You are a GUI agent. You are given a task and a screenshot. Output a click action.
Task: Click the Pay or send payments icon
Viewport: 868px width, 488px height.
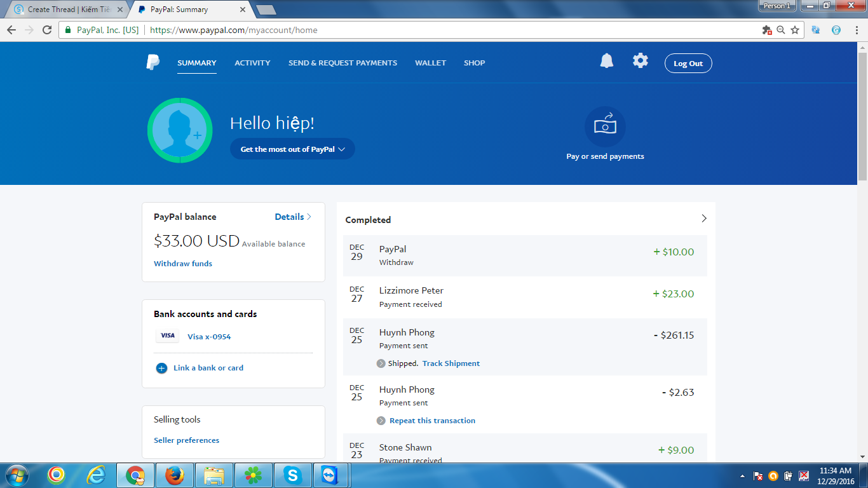click(605, 126)
